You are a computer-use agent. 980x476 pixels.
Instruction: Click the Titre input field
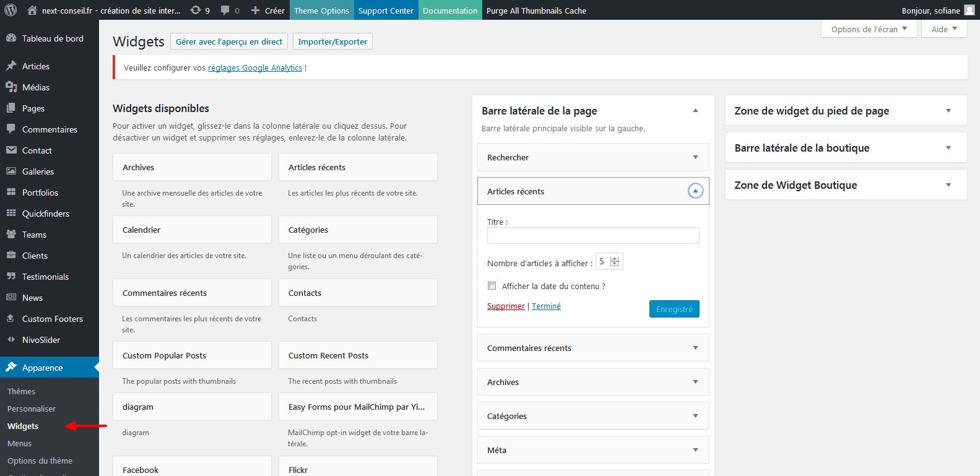click(x=593, y=235)
